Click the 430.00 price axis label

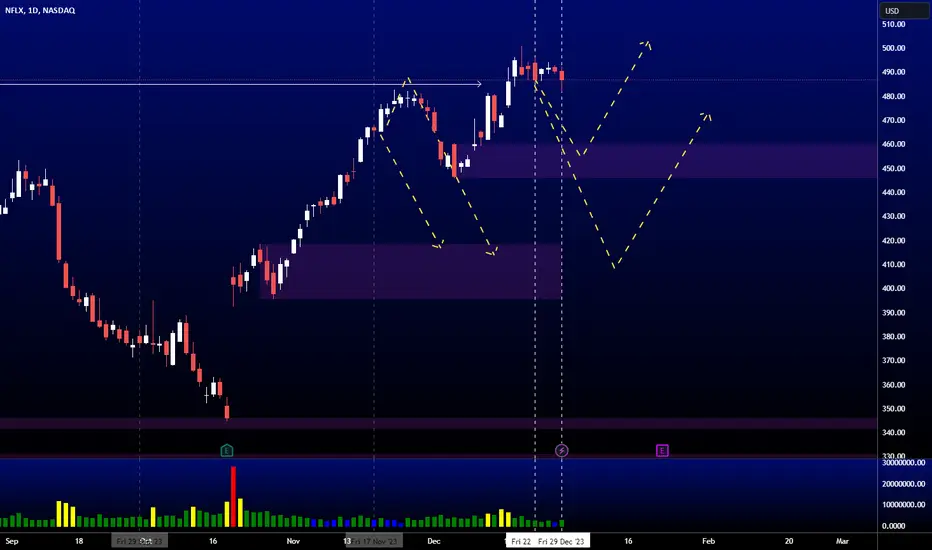pos(893,216)
